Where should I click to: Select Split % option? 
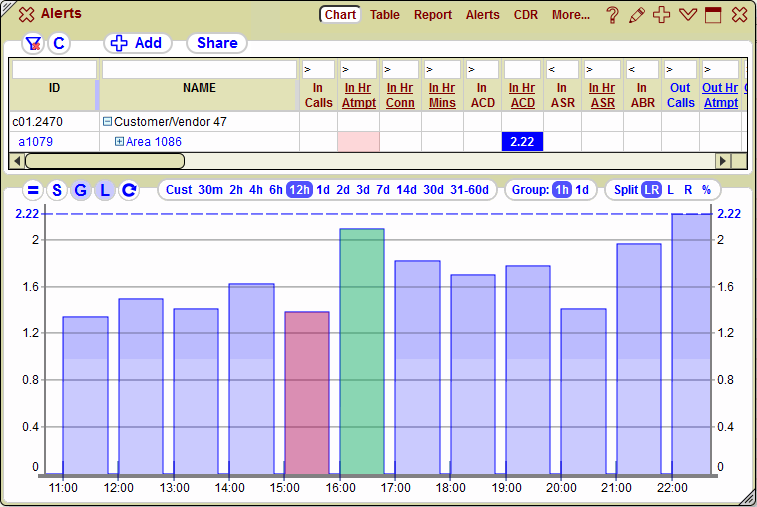pos(706,190)
